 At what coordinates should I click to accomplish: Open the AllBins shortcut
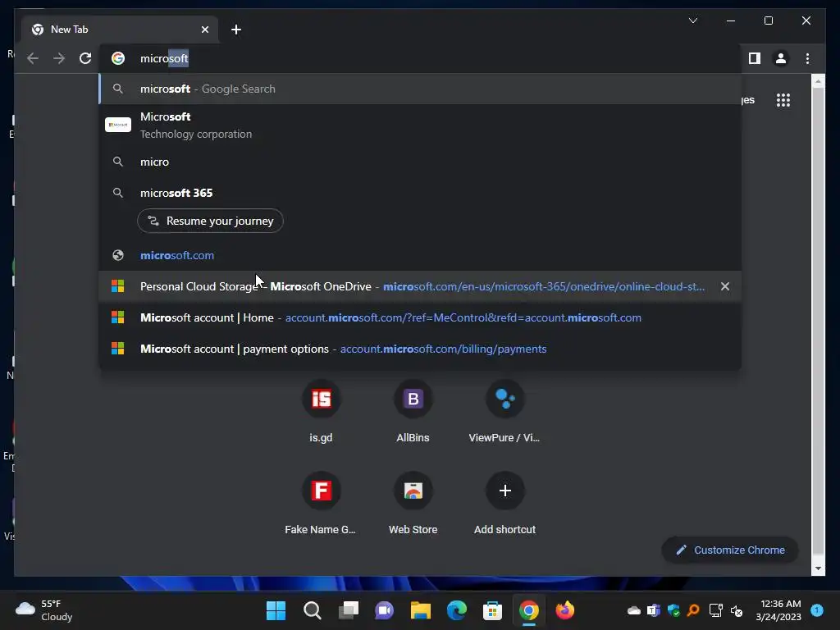point(413,412)
